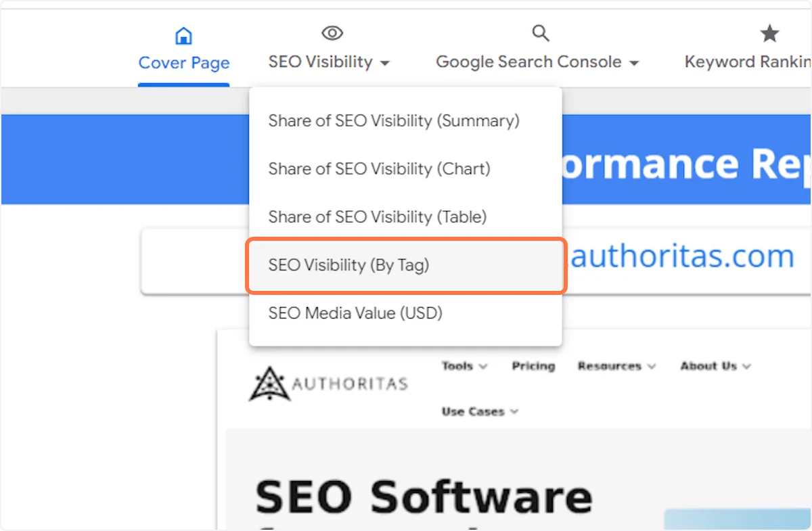Follow the authoritas.com link
This screenshot has height=531, width=812.
coord(682,257)
